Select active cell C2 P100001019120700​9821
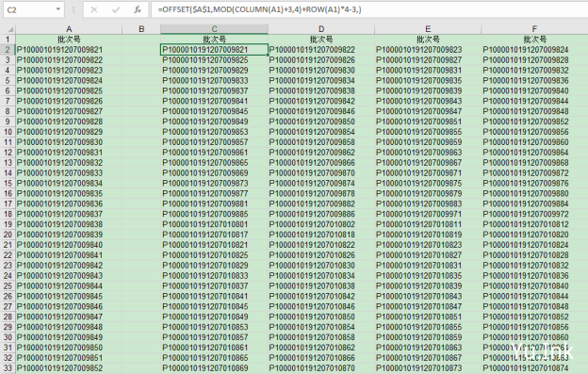The height and width of the screenshot is (374, 588). (214, 50)
